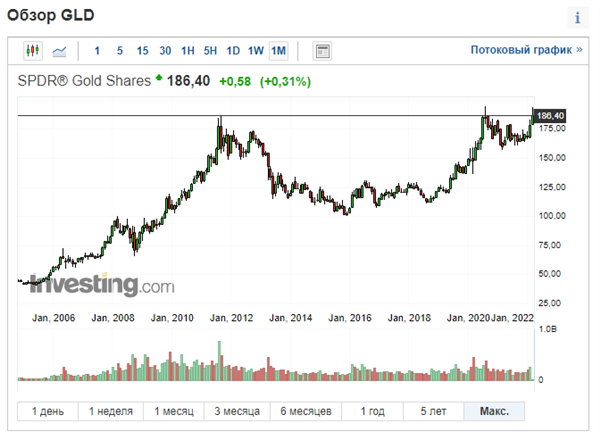The width and height of the screenshot is (600, 439).
Task: Select the 1 minute interval
Action: click(x=97, y=51)
